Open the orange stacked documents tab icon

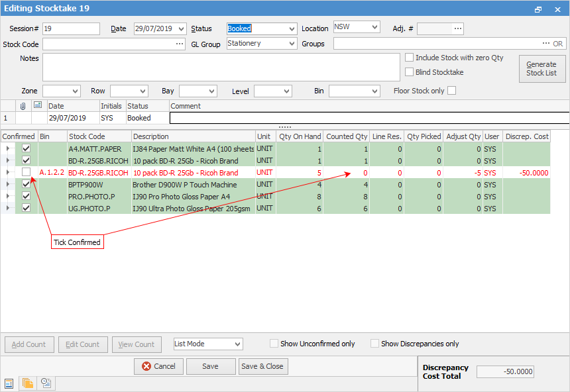[28, 383]
